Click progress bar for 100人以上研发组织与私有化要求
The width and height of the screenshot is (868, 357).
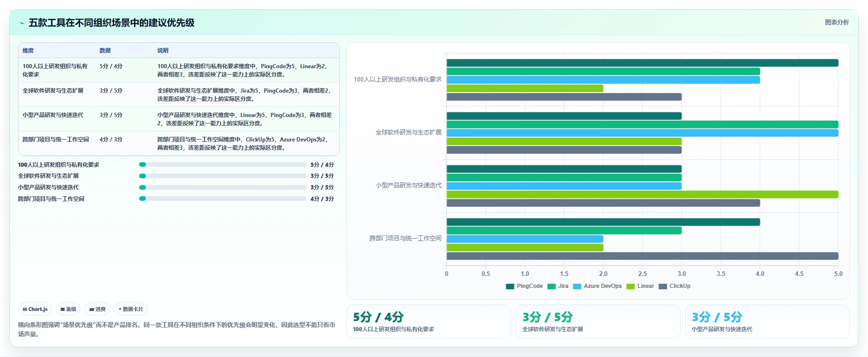(x=223, y=164)
